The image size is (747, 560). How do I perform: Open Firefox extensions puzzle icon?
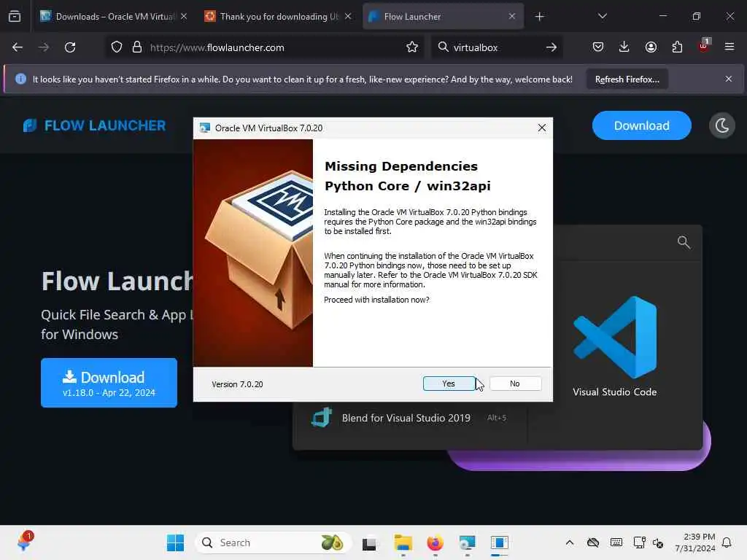tap(677, 47)
